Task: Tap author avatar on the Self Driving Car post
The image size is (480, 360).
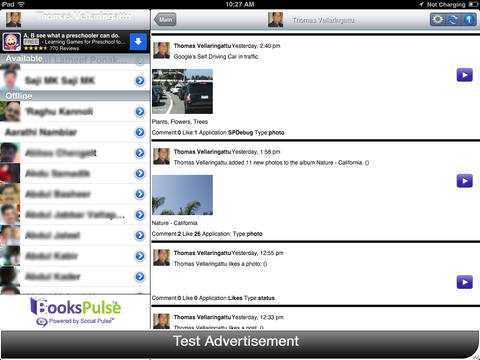Action: pyautogui.click(x=161, y=50)
